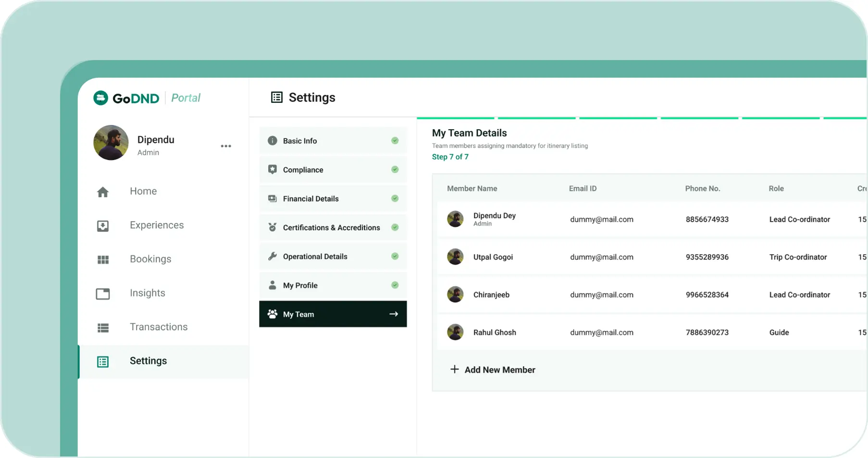This screenshot has height=458, width=868.
Task: Open the three-dots menu beside Dipendu
Action: (x=226, y=146)
